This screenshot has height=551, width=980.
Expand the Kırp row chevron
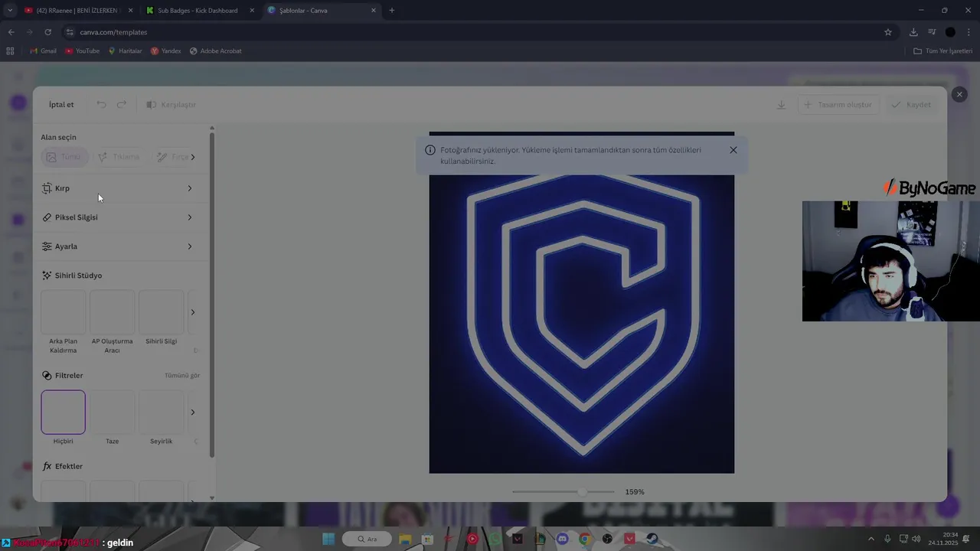click(x=190, y=188)
